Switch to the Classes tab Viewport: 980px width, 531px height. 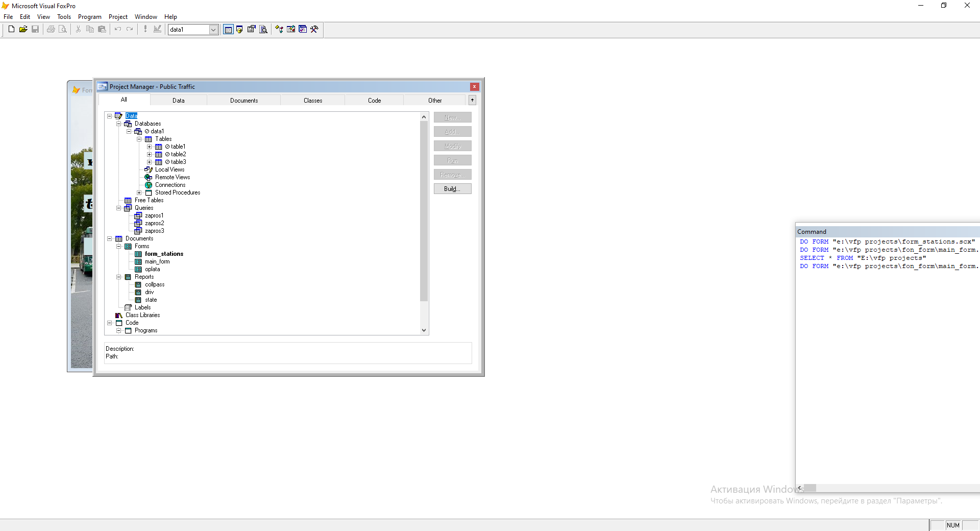pyautogui.click(x=313, y=101)
